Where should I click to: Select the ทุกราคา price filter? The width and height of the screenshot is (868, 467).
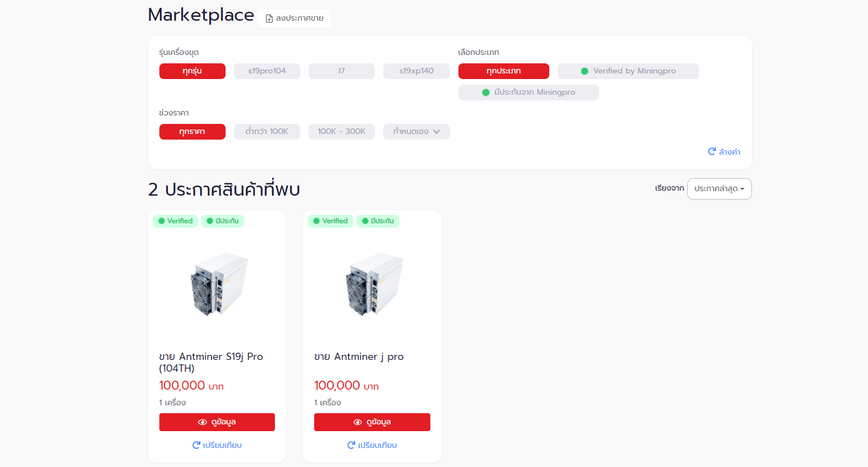click(x=192, y=132)
